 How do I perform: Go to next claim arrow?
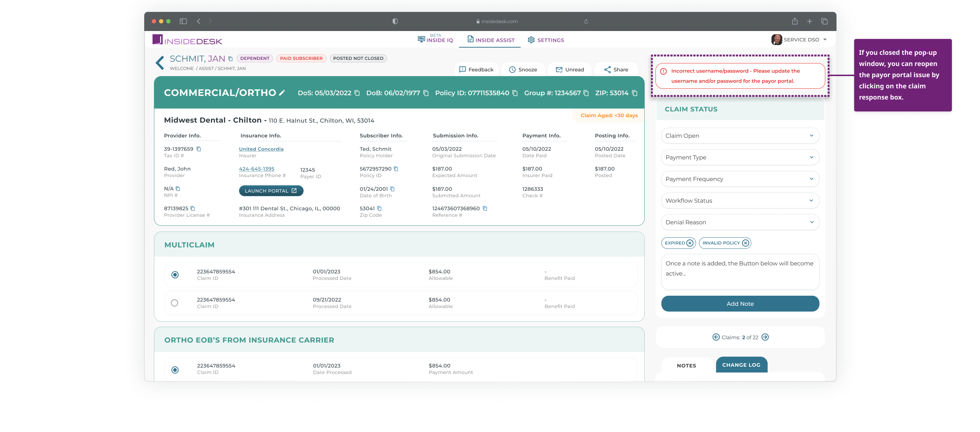pyautogui.click(x=765, y=337)
